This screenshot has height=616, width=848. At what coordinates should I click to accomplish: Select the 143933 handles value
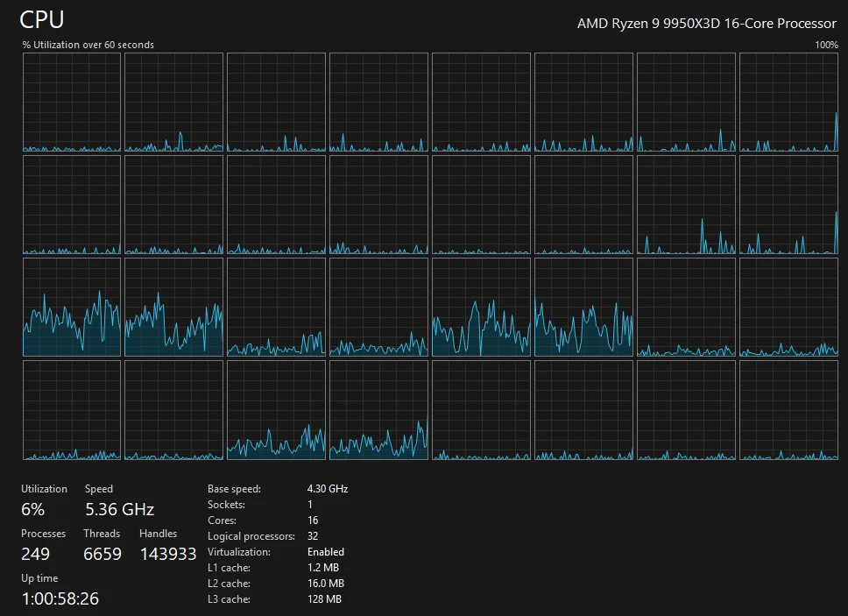[x=168, y=555]
